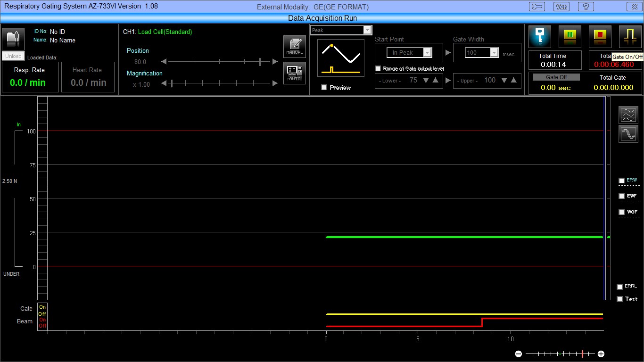Enable the Preview checkbox
This screenshot has height=362, width=644.
coord(324,87)
